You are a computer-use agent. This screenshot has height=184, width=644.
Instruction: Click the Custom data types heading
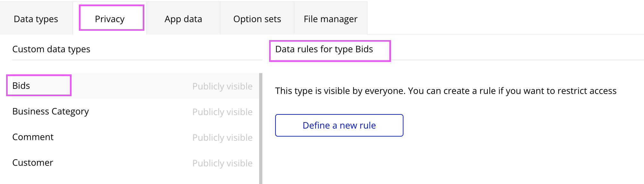(x=51, y=49)
